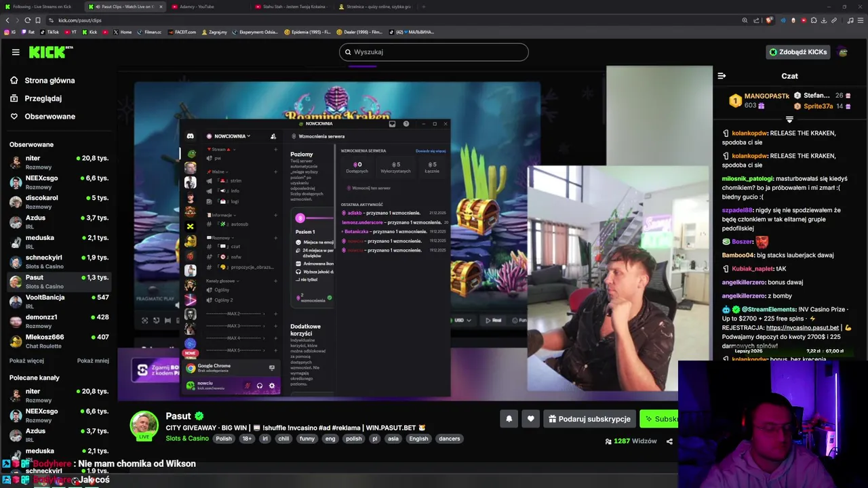Expand list with Pokaż więcej
868x488 pixels.
pos(26,361)
